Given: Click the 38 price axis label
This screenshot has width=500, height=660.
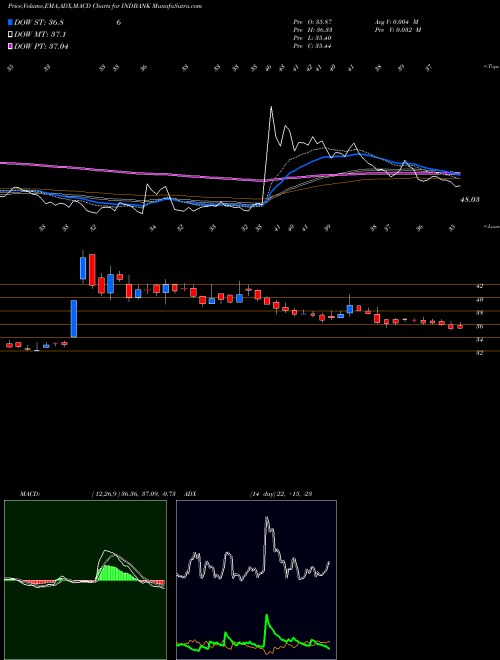Looking at the screenshot, I should point(479,313).
